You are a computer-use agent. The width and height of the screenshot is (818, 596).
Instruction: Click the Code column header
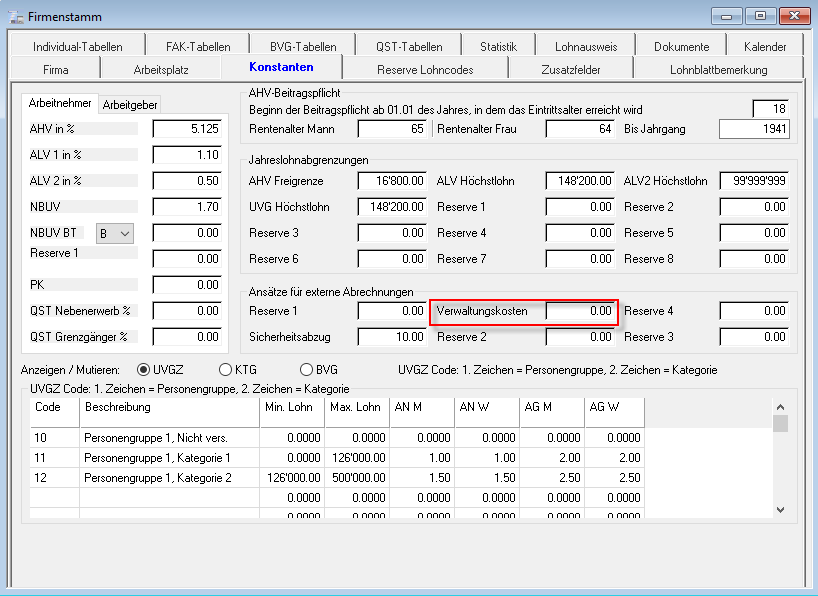(54, 412)
